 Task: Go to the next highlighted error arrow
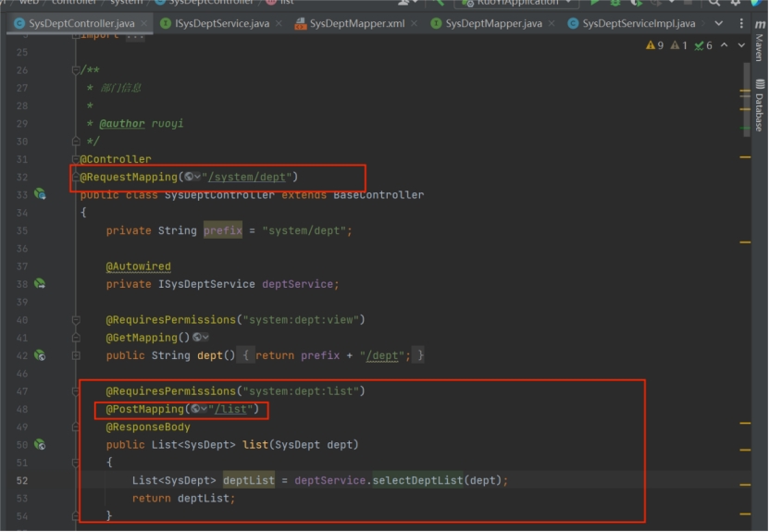[741, 45]
